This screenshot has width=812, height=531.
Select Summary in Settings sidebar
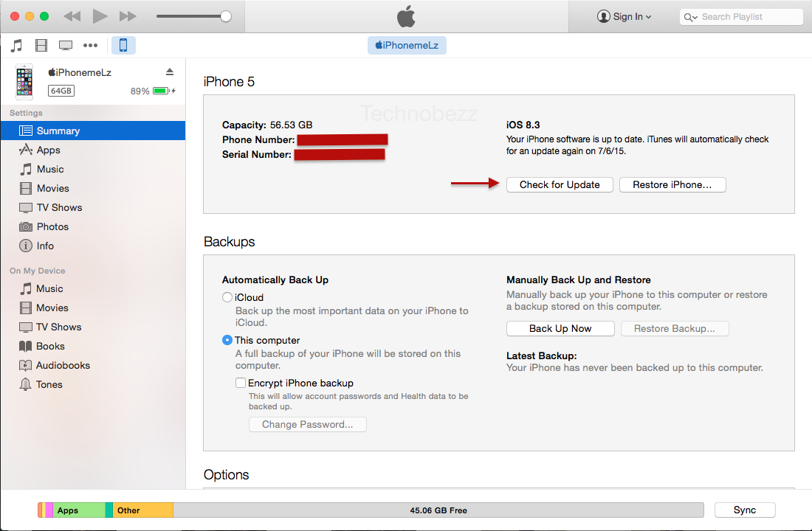click(93, 131)
